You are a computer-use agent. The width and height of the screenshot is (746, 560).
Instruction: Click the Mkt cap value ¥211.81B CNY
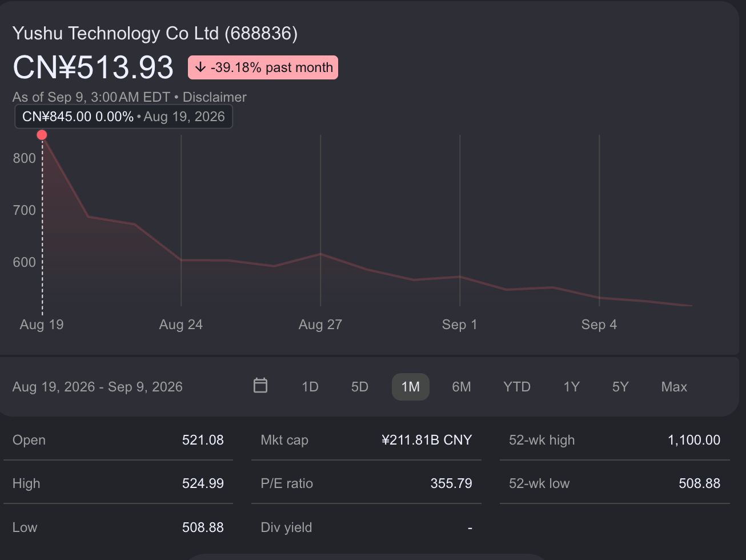pyautogui.click(x=427, y=440)
